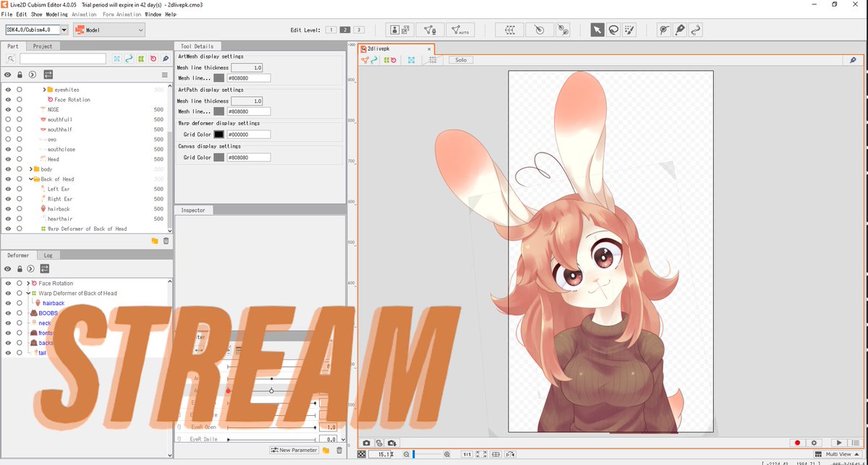Switch to the Project tab
This screenshot has width=868, height=465.
tap(43, 46)
